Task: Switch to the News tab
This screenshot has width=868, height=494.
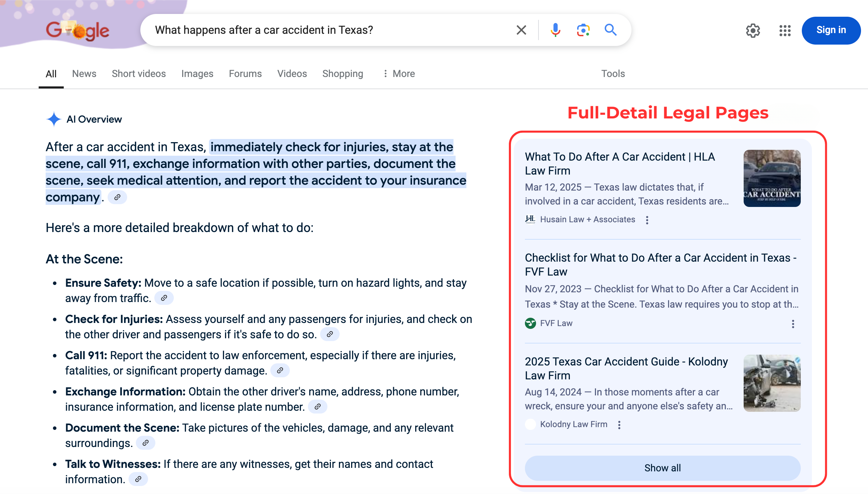Action: click(84, 74)
